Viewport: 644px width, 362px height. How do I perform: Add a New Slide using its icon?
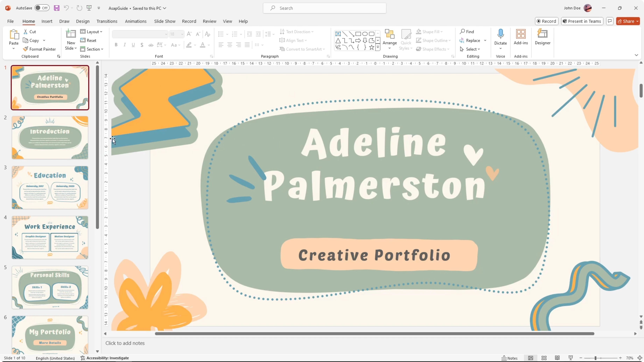click(71, 34)
